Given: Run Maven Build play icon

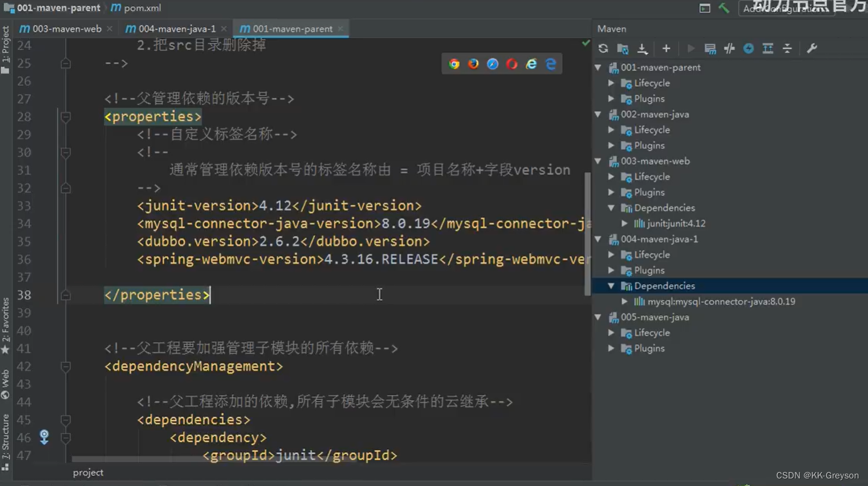Looking at the screenshot, I should (x=690, y=49).
